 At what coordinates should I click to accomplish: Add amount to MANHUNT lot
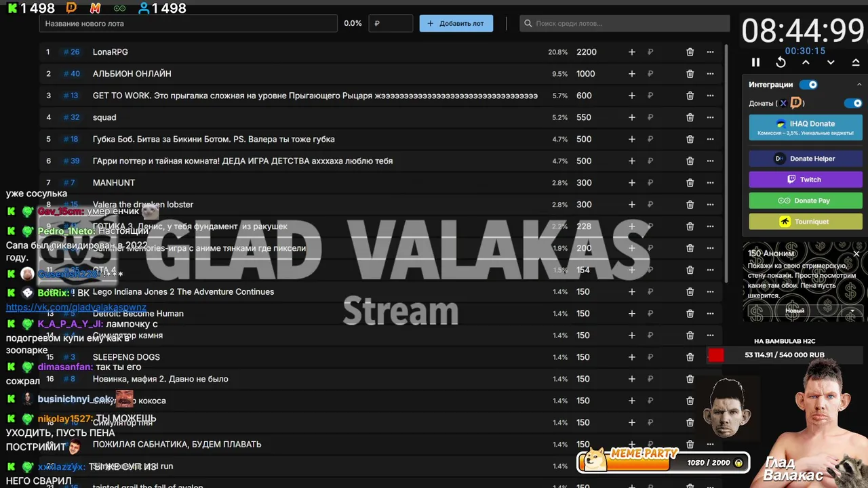click(631, 183)
